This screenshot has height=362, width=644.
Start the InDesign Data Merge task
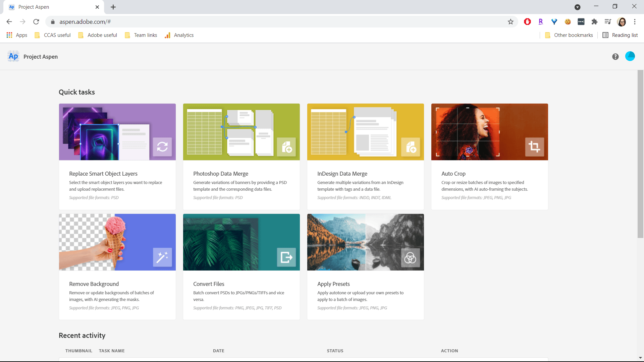pos(365,157)
